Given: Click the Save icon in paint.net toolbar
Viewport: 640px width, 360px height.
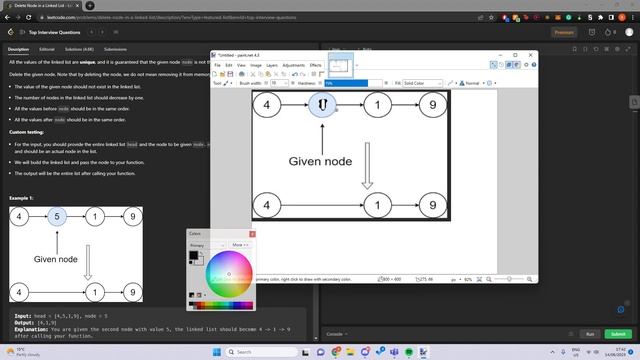Looking at the screenshot, I should [230, 74].
